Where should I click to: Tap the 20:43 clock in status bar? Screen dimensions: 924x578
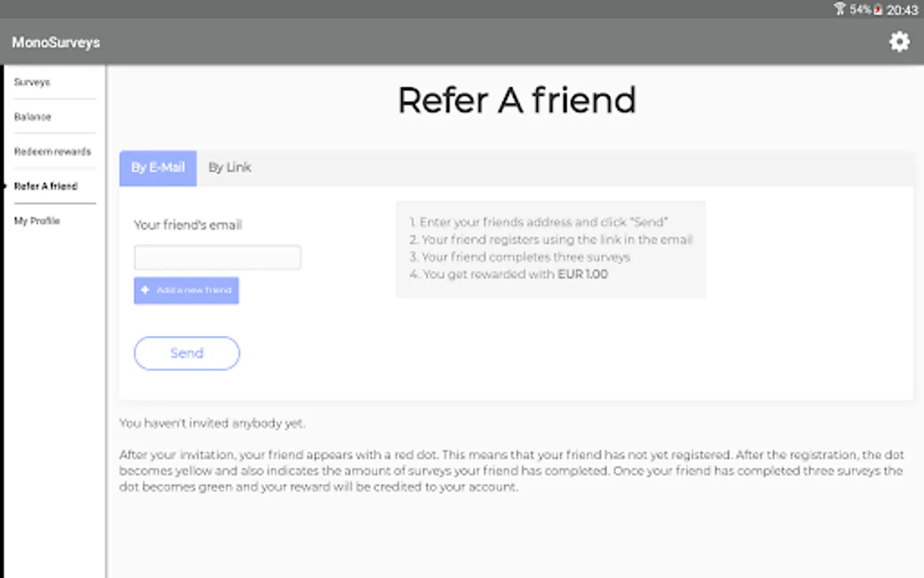902,10
